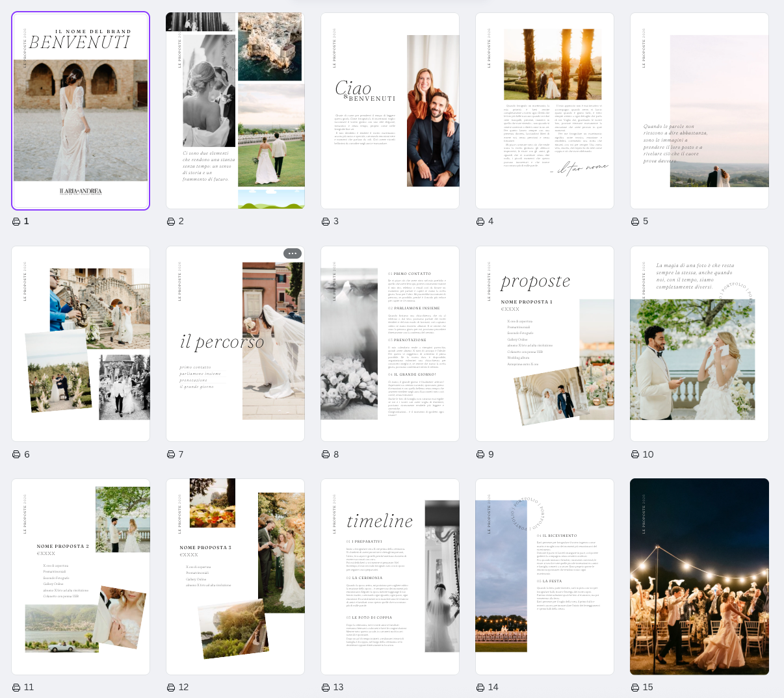This screenshot has height=698, width=784.
Task: Select page 2 with the coastal cliff collage
Action: [x=235, y=111]
